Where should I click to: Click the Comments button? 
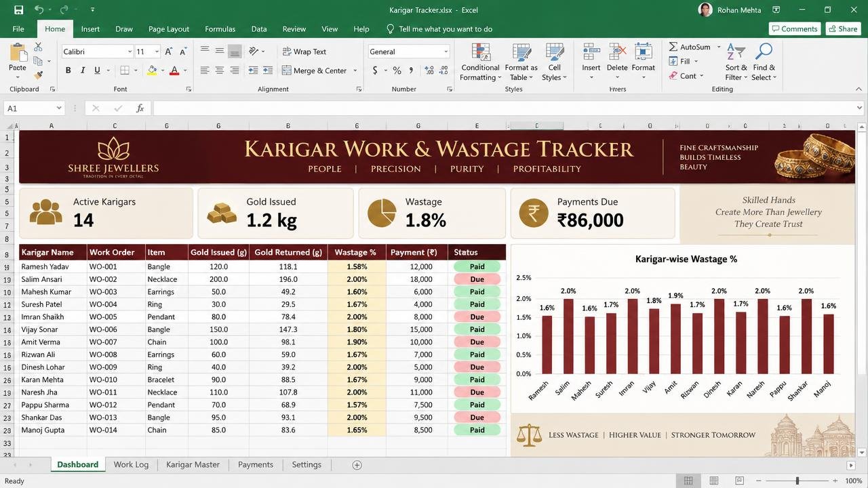tap(794, 28)
